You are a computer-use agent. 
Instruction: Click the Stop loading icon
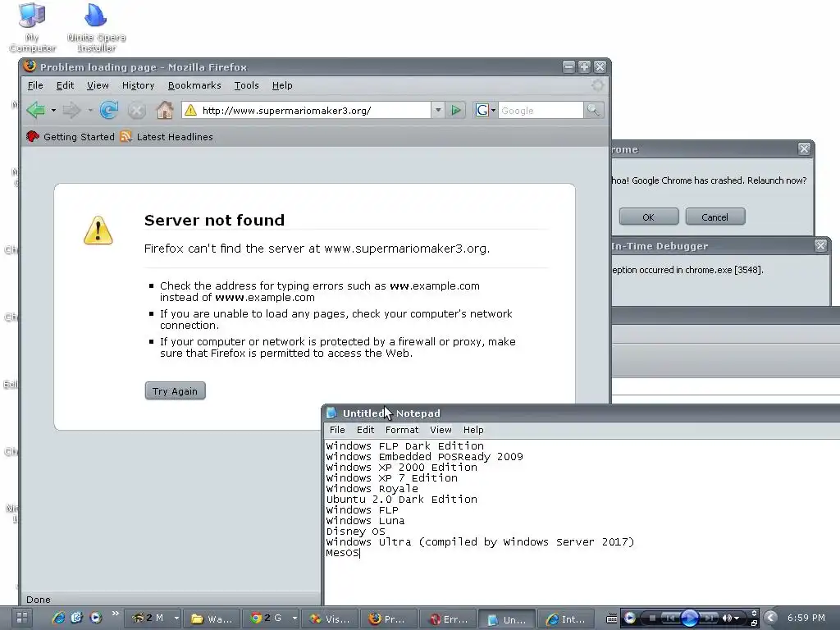(137, 111)
